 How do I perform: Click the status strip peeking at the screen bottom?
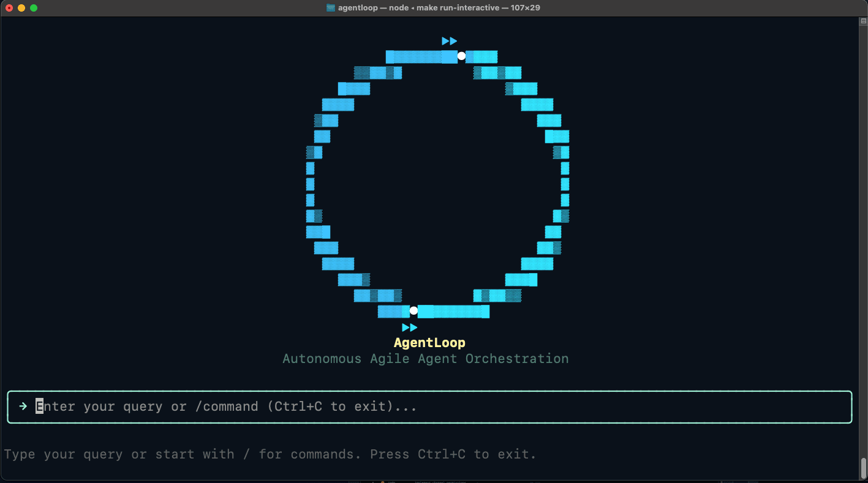429,481
